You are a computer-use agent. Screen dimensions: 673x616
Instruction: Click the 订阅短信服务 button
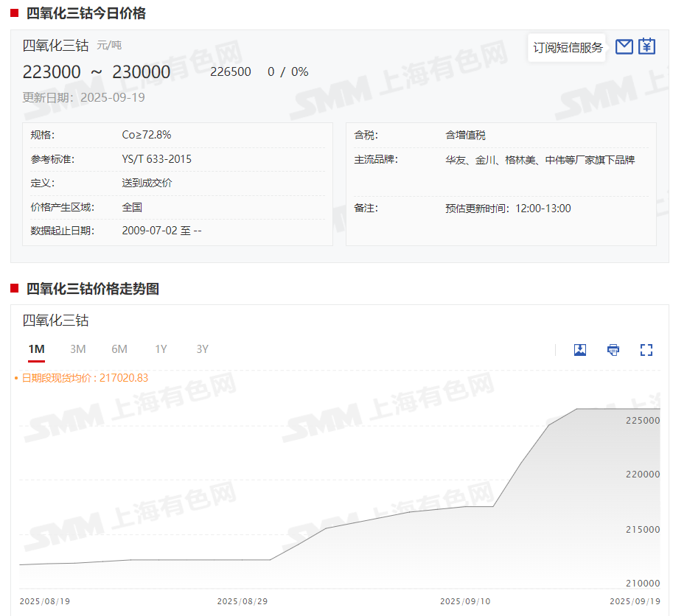tap(568, 48)
